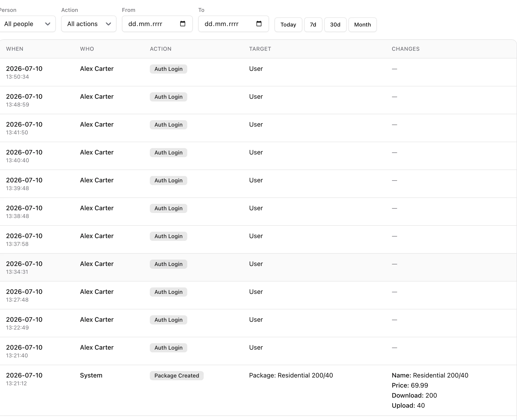Click the User target in the 13:22:49 row
Screen dimensions: 517x420
[x=256, y=320]
